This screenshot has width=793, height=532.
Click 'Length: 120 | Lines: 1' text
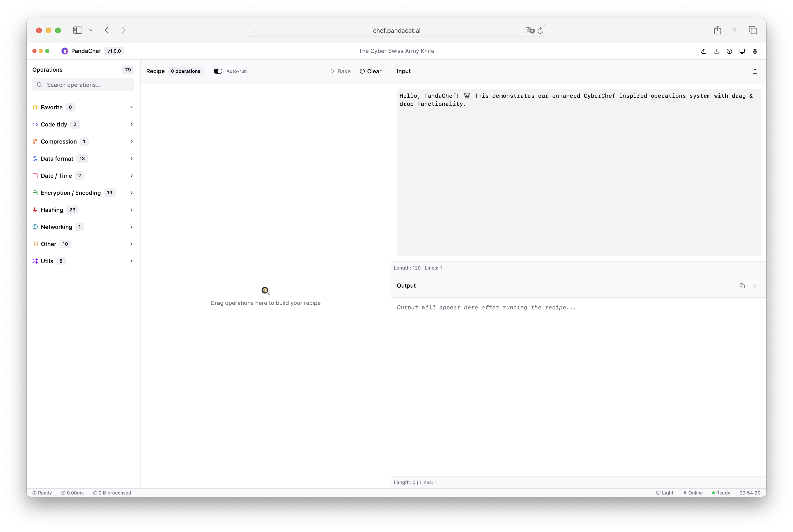pos(418,268)
